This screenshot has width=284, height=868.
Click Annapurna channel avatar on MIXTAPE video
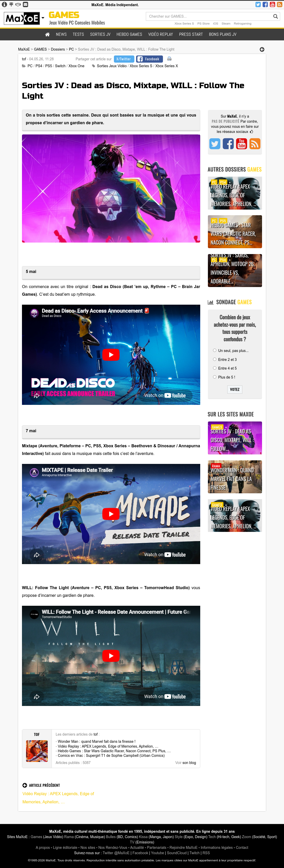click(x=34, y=472)
